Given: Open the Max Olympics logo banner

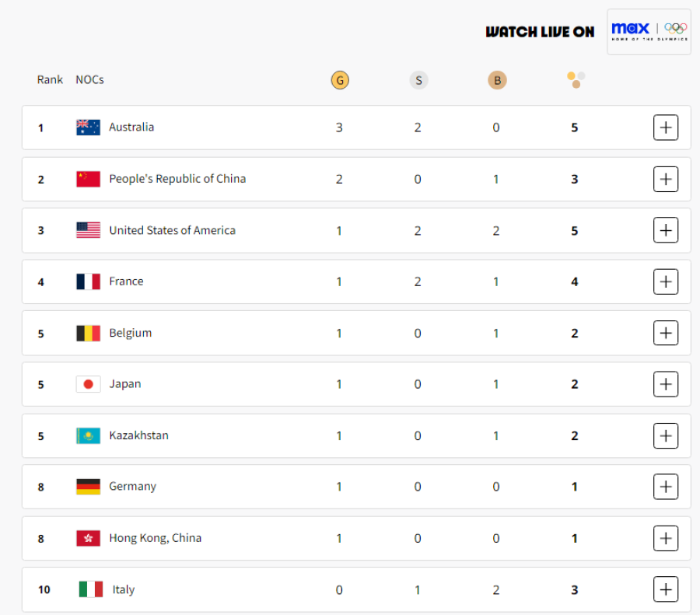Looking at the screenshot, I should [x=649, y=32].
